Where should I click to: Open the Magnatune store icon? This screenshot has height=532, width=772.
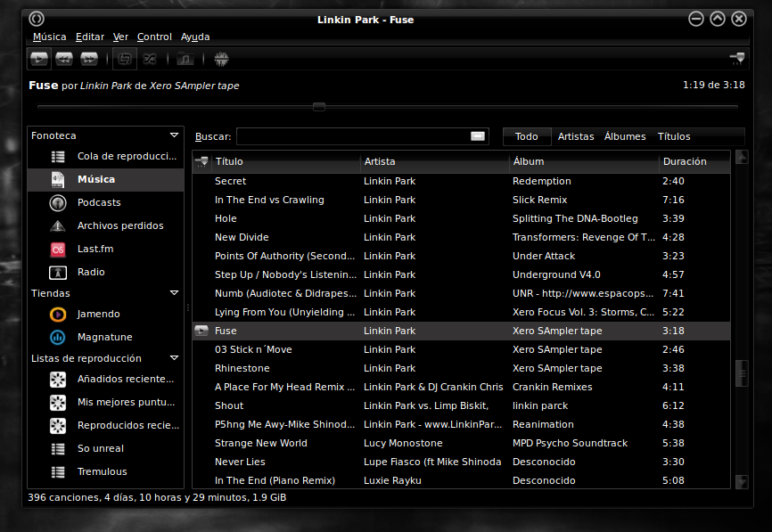(58, 337)
